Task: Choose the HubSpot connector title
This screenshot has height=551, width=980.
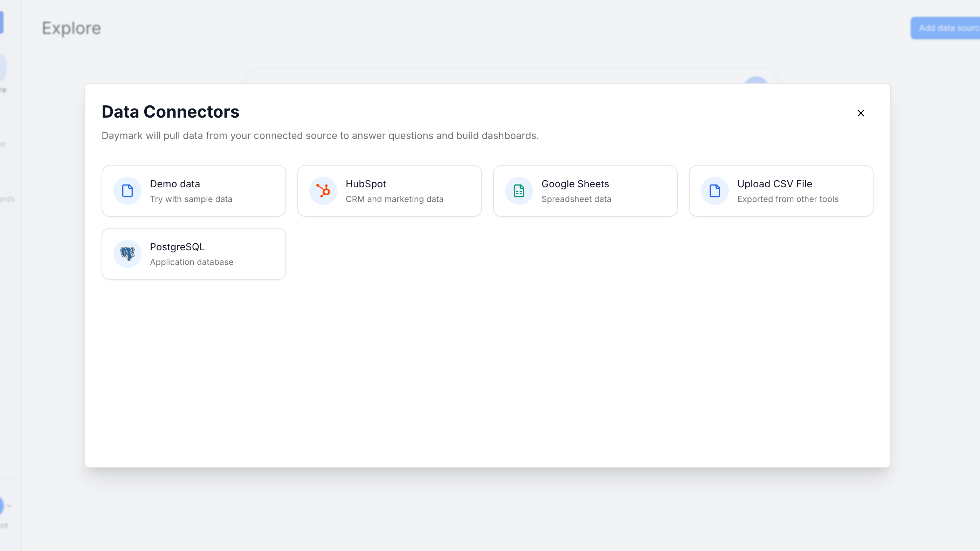Action: point(366,184)
